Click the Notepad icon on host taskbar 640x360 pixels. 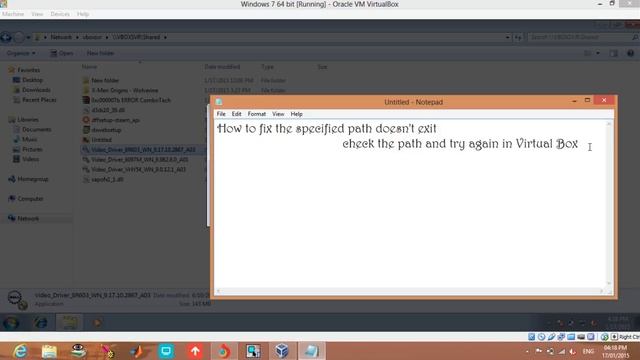(x=311, y=351)
